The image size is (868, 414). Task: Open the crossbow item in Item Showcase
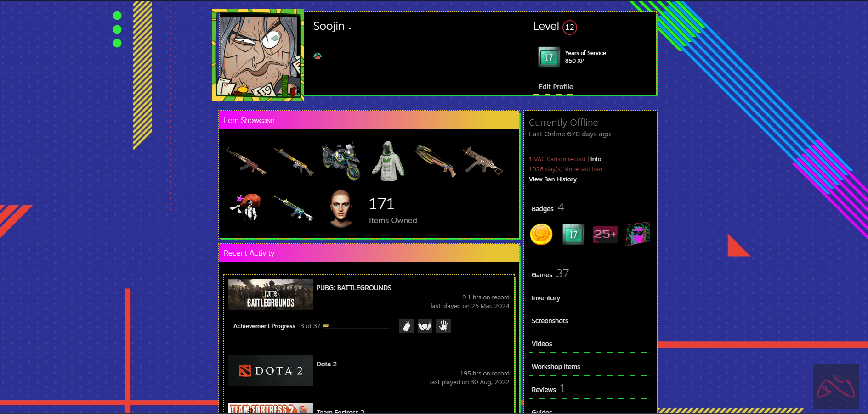[436, 161]
